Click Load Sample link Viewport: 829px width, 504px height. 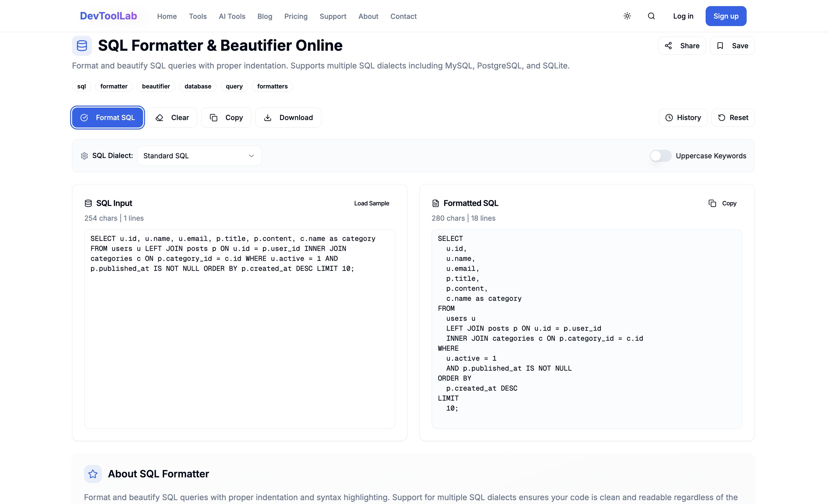tap(372, 203)
